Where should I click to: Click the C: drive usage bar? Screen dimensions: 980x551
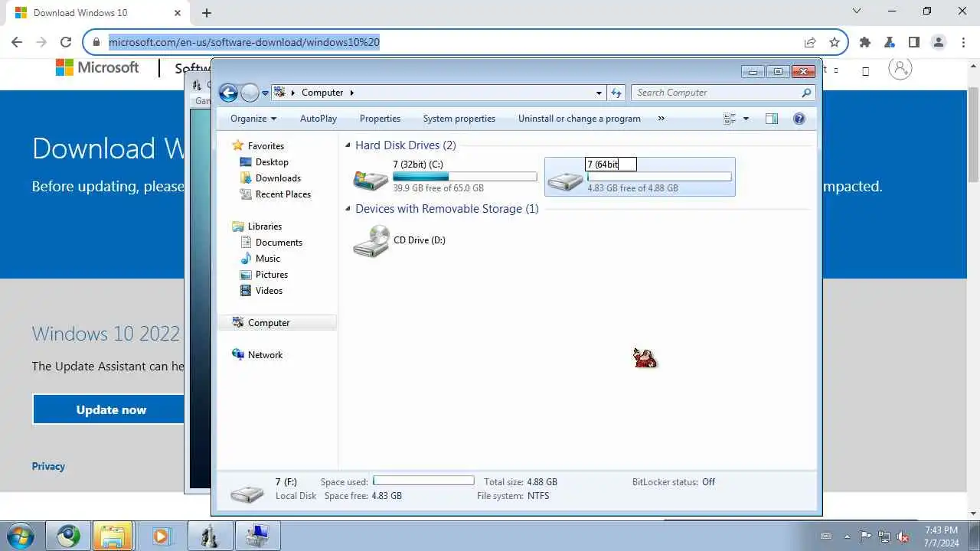(x=465, y=177)
